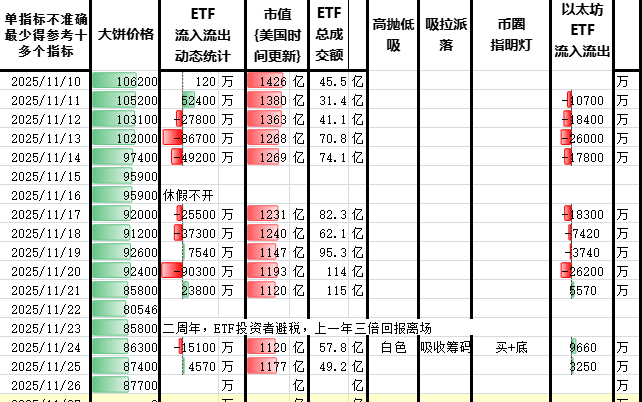Click the price cell showing 106200
This screenshot has height=402, width=642.
click(126, 82)
